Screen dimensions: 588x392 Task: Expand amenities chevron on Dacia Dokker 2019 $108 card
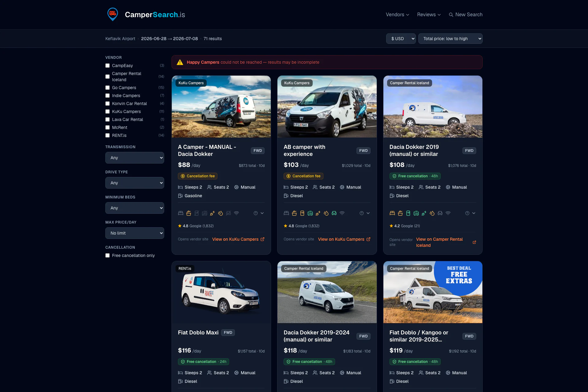pyautogui.click(x=474, y=213)
